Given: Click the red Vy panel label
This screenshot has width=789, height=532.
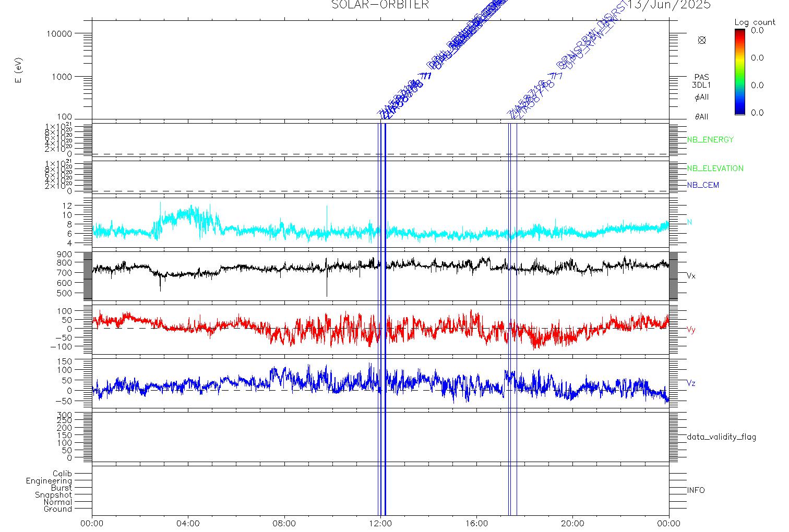Looking at the screenshot, I should pyautogui.click(x=691, y=330).
